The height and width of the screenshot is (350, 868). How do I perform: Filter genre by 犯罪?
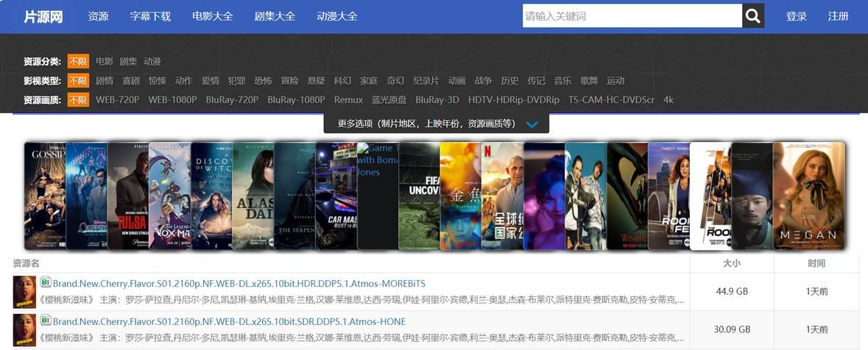click(236, 81)
